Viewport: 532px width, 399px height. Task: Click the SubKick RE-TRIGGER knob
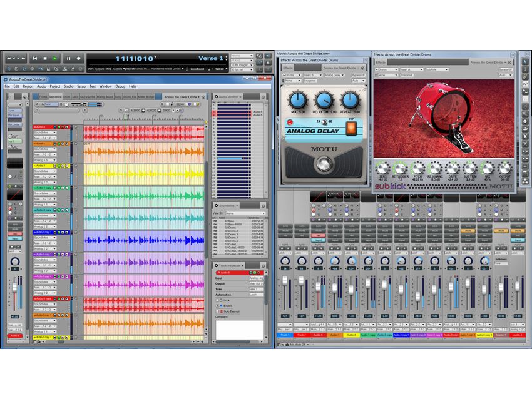tap(400, 168)
